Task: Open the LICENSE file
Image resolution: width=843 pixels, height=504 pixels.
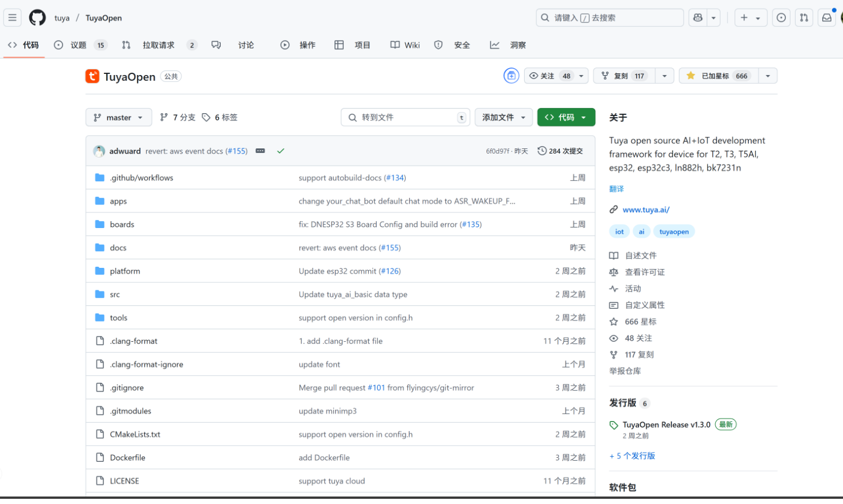Action: point(124,481)
